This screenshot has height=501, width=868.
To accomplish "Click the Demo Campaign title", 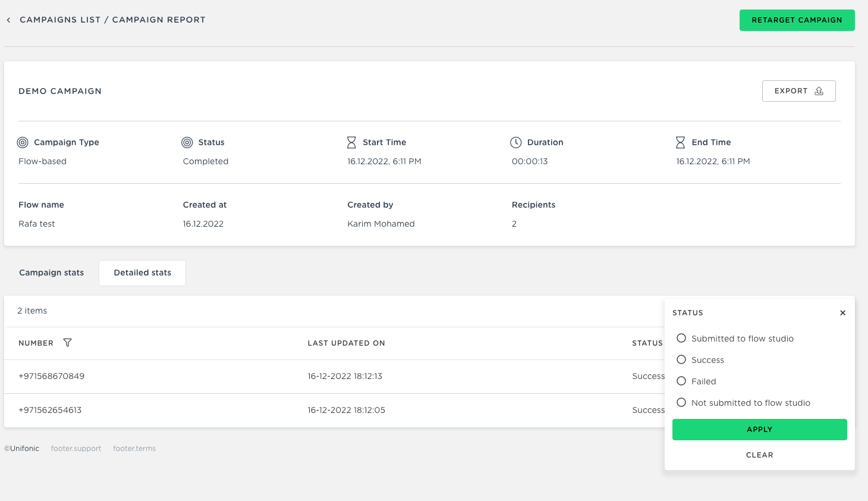I will pyautogui.click(x=60, y=91).
